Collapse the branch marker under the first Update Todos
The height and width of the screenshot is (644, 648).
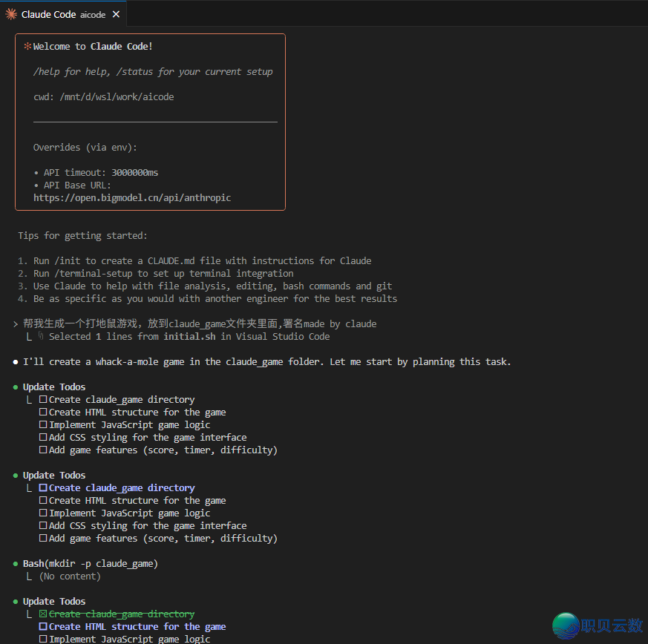click(29, 400)
